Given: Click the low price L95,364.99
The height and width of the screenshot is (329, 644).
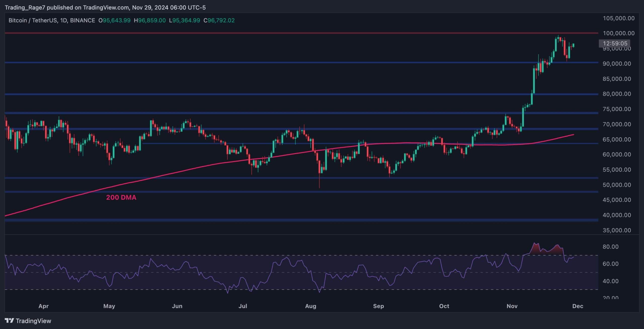Looking at the screenshot, I should [x=184, y=21].
